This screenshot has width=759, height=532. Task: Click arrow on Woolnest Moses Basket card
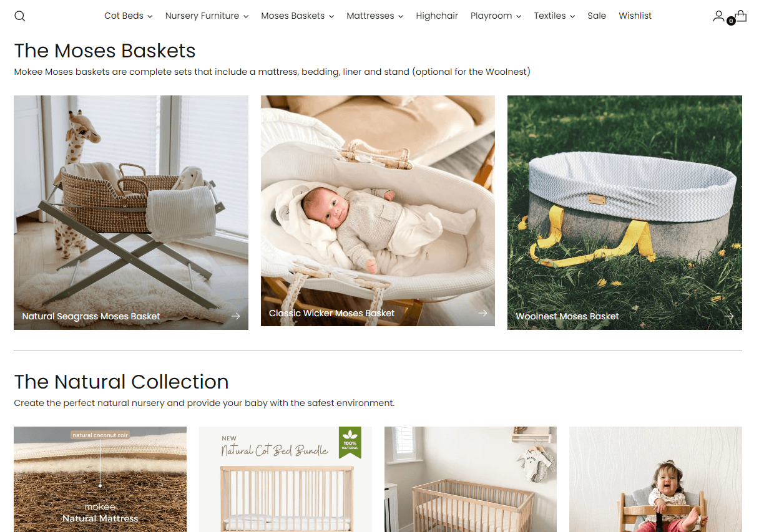point(729,316)
